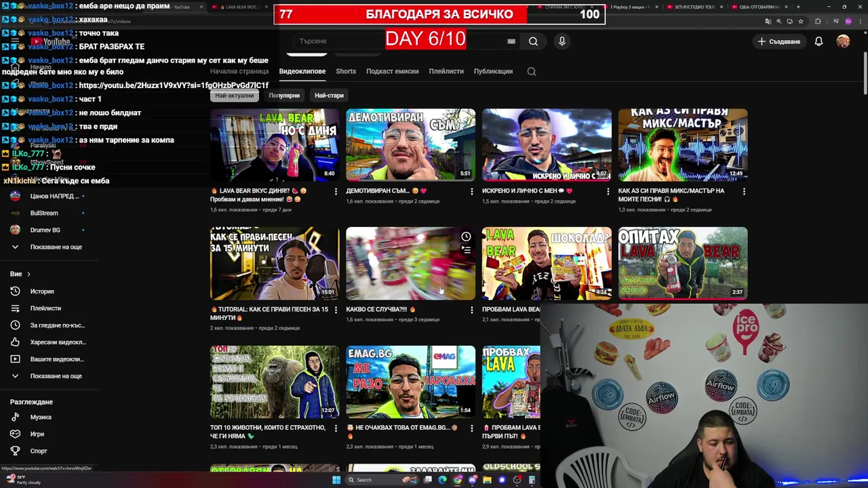Open Microsoft Edge from the taskbar

(442, 480)
